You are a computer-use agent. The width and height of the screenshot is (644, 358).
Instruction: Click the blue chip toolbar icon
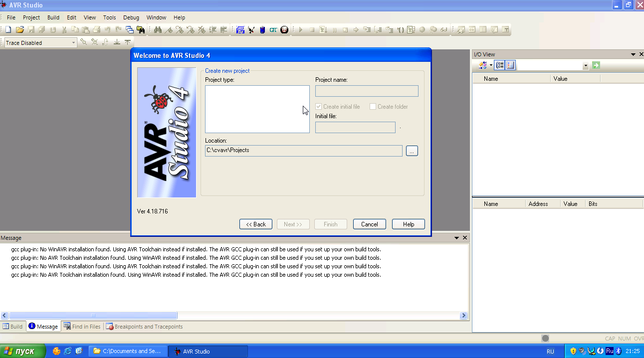coord(240,30)
